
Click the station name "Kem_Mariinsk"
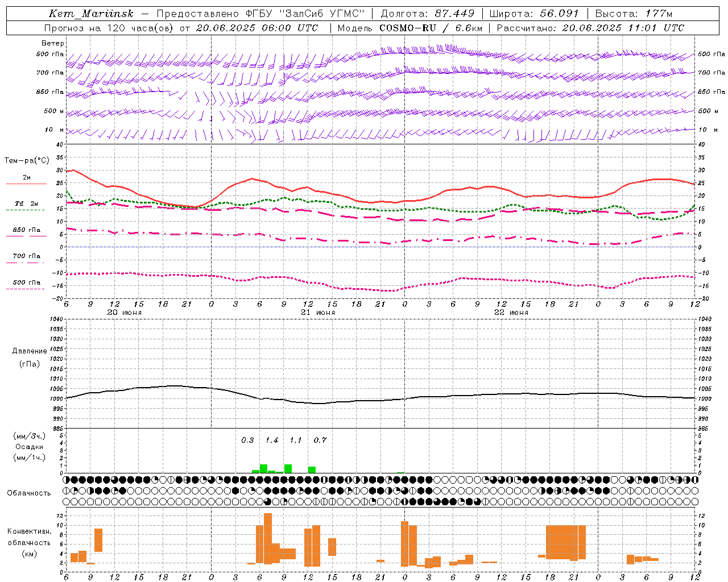[91, 14]
